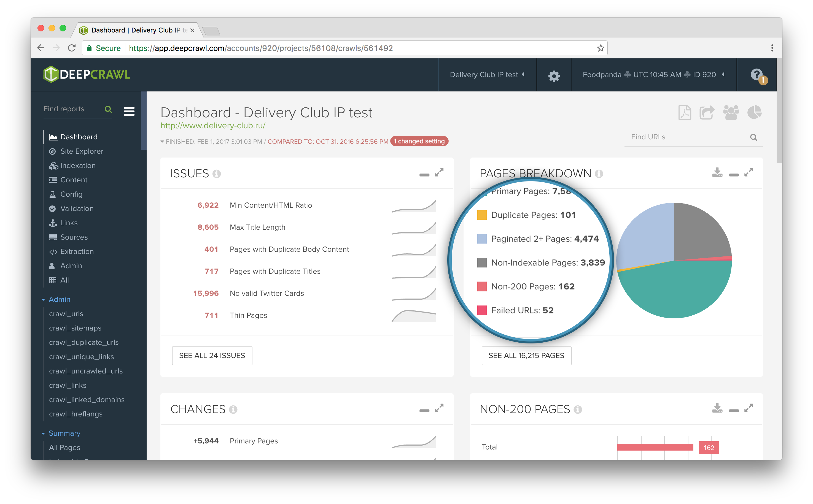Image resolution: width=813 pixels, height=504 pixels.
Task: Minimize the Issues panel
Action: 424,175
